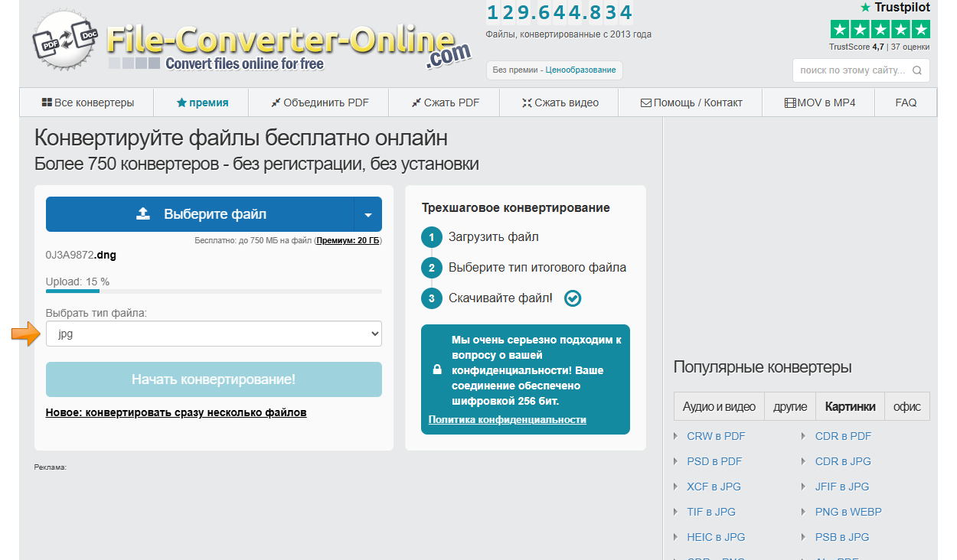Go to Сжать PDF
The image size is (957, 560).
click(x=444, y=103)
